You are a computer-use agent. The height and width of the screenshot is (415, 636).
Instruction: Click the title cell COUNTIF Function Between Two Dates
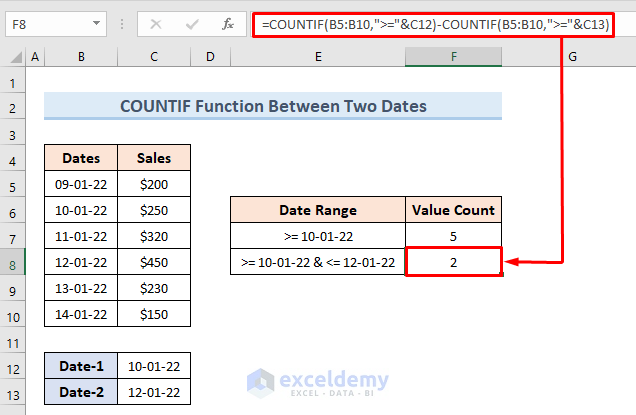pos(273,106)
